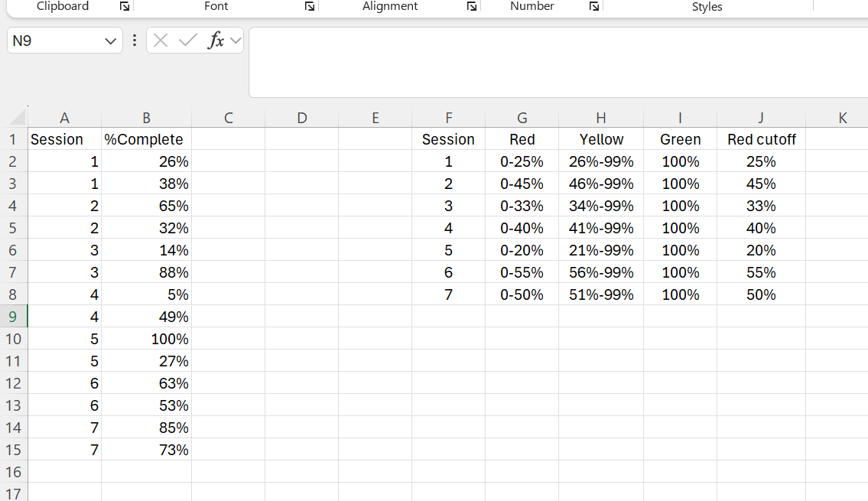The image size is (868, 501).
Task: Click the %Complete heading cell
Action: pos(146,139)
